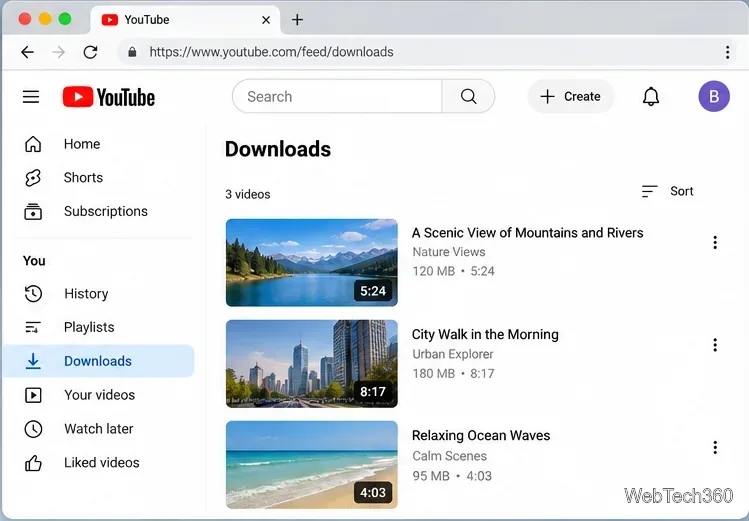This screenshot has height=521, width=749.
Task: Click the Home icon in sidebar
Action: click(x=33, y=144)
